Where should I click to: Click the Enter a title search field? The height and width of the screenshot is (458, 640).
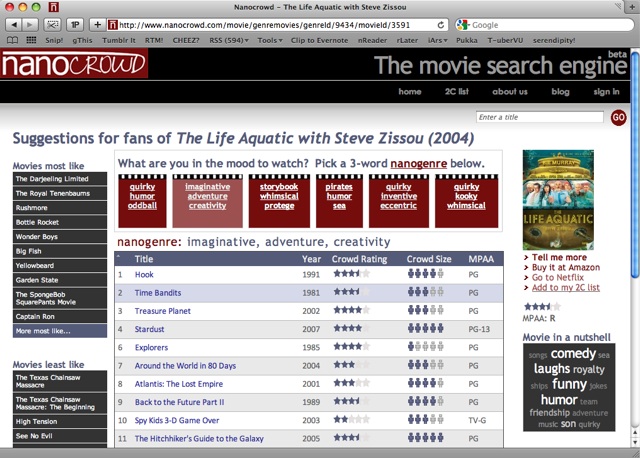click(540, 117)
